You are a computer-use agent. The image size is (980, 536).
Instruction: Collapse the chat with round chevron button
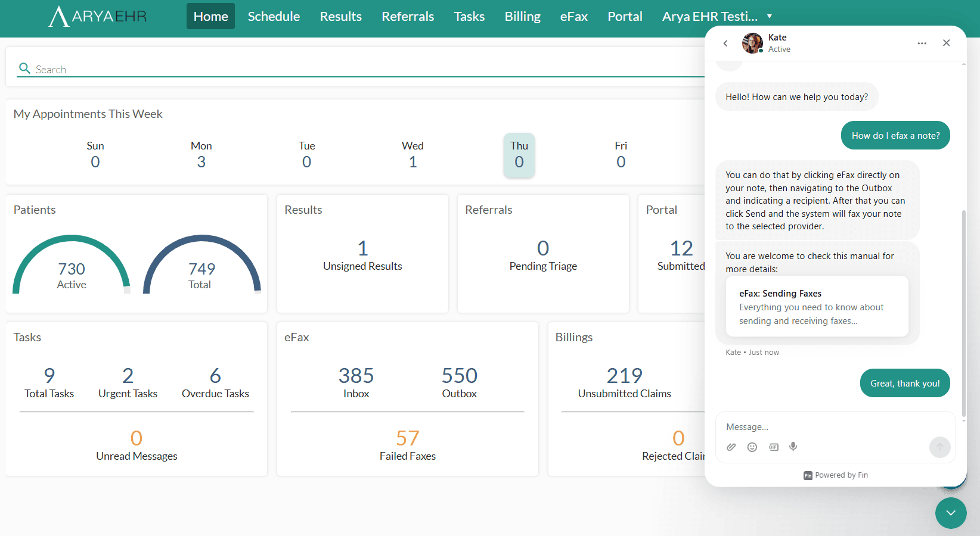coord(951,513)
